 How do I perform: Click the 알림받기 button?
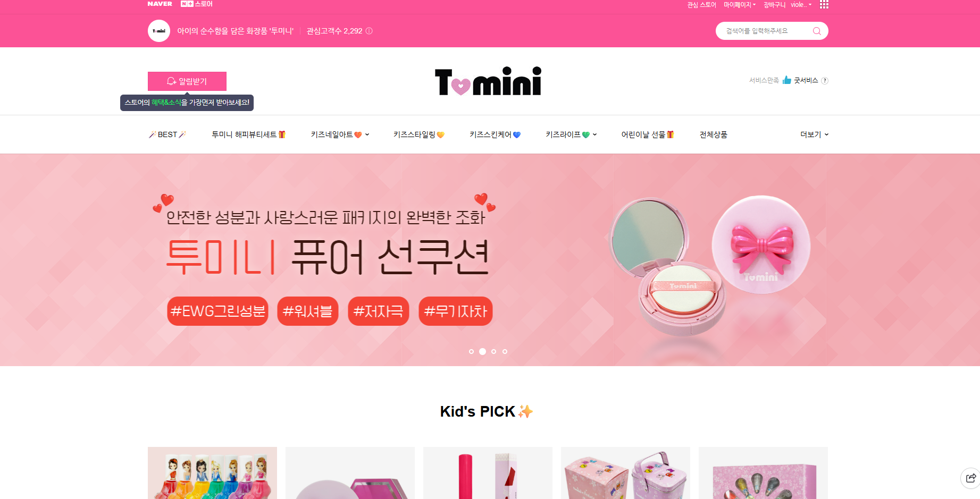tap(187, 81)
